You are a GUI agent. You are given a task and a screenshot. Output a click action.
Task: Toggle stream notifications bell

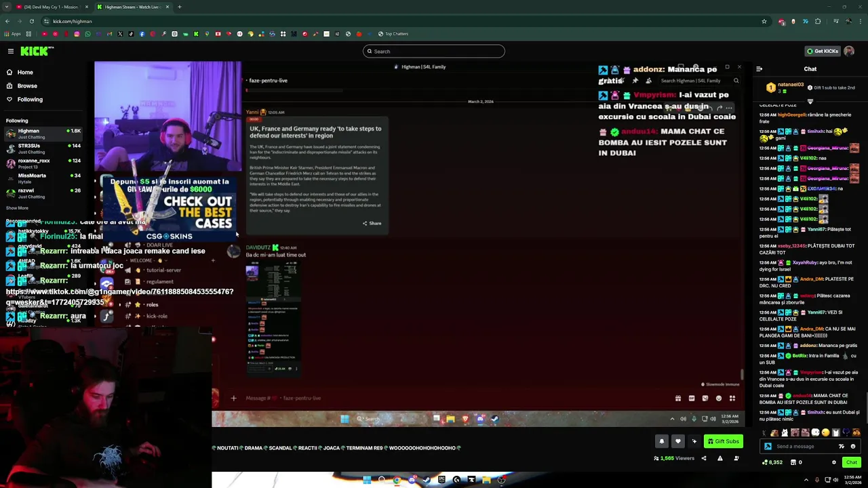click(662, 441)
